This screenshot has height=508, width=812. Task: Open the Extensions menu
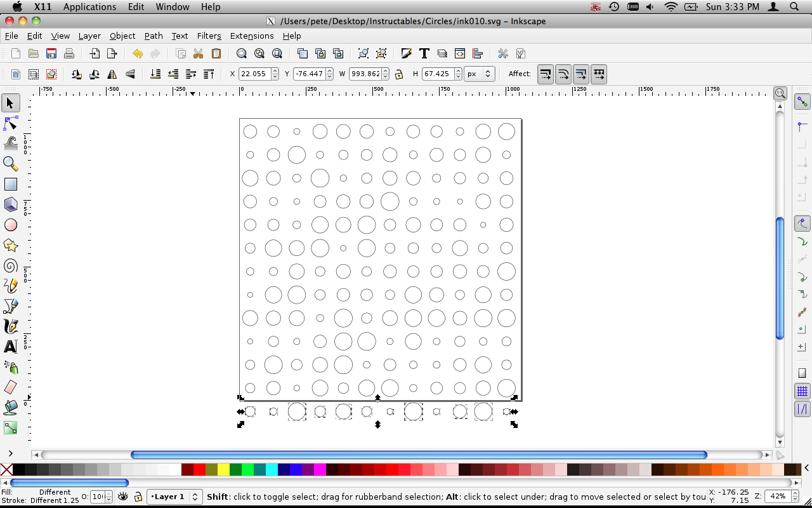click(252, 36)
